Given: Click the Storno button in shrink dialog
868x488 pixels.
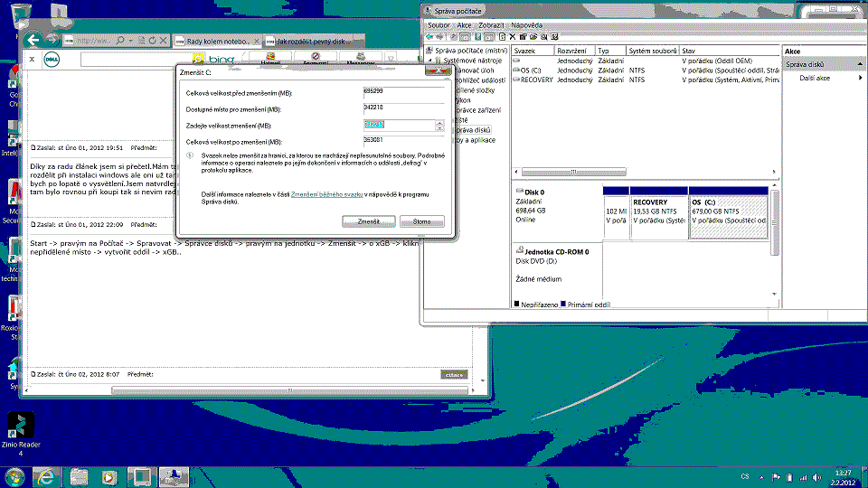Looking at the screenshot, I should point(422,221).
